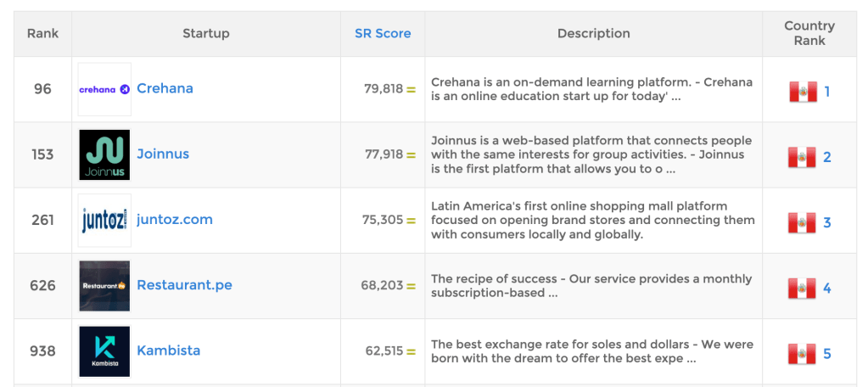Open the Joinnus startup link

(x=163, y=154)
